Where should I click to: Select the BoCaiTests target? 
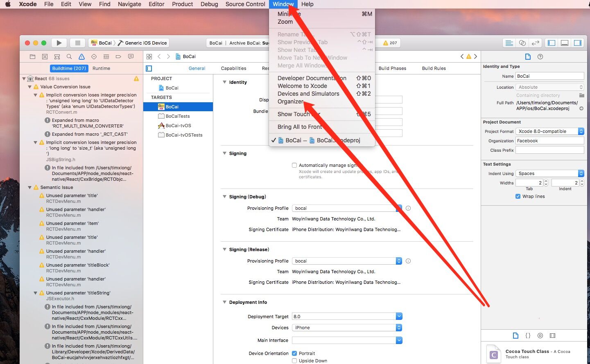178,116
